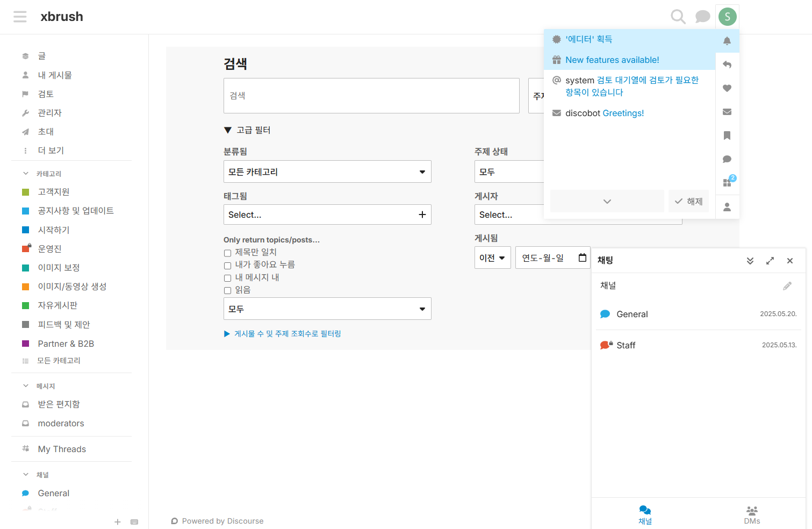Enable the 제목만 일치 checkbox
This screenshot has height=529, width=812.
click(227, 252)
